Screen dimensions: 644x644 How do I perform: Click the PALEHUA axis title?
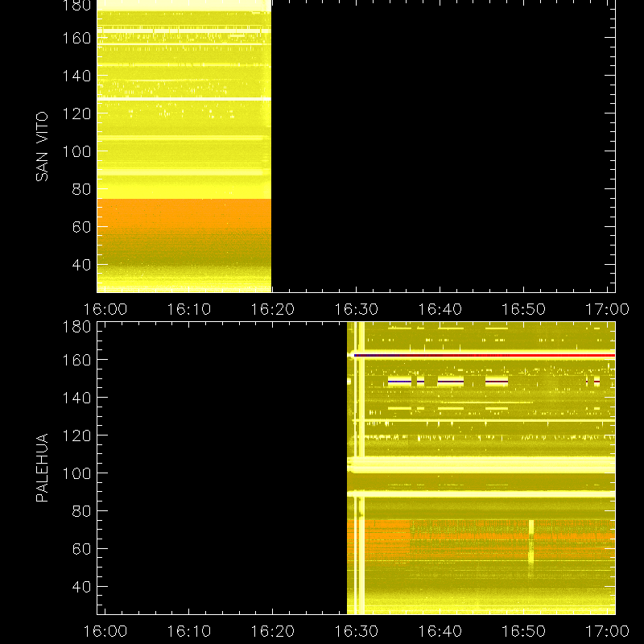pyautogui.click(x=42, y=468)
